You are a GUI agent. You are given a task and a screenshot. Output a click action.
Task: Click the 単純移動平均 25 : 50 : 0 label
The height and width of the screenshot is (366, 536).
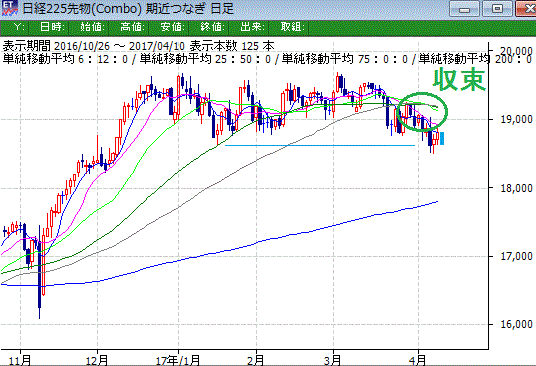205,59
